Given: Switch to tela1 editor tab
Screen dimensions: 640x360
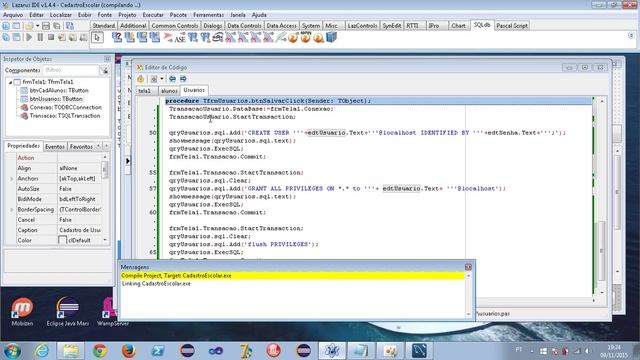Looking at the screenshot, I should pyautogui.click(x=144, y=91).
